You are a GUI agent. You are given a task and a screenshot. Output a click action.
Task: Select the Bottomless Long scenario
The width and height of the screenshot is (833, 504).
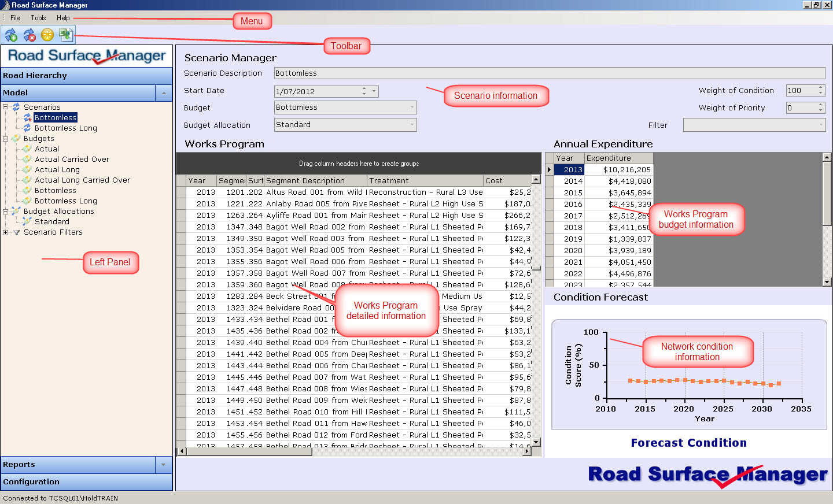tap(66, 128)
